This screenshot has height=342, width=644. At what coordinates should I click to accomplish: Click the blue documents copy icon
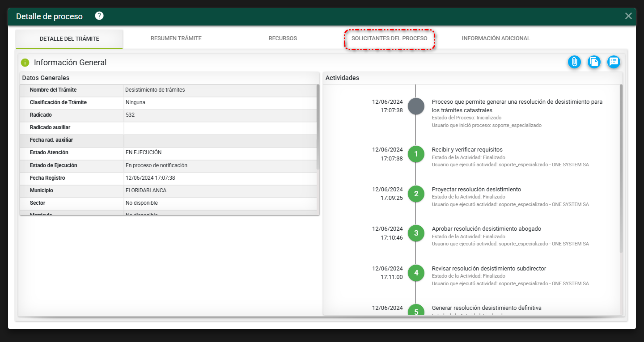[594, 62]
